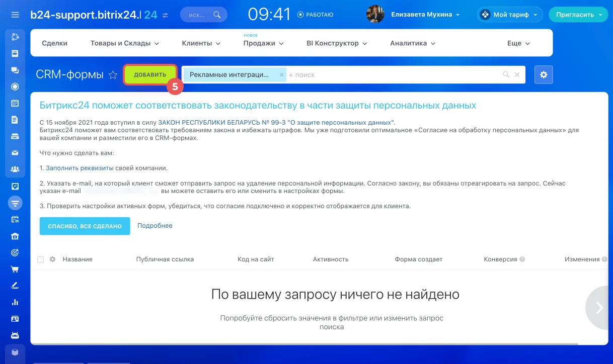
Task: Open the Аналитика menu item
Action: [412, 43]
